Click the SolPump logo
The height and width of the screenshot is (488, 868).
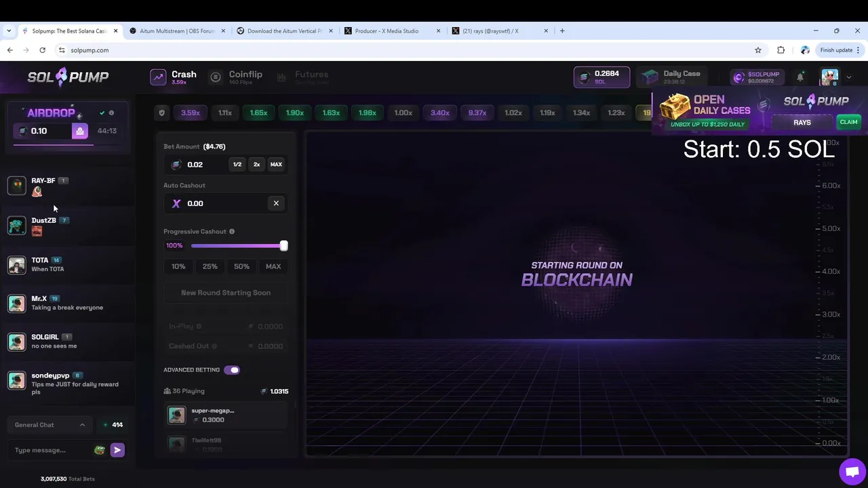click(x=68, y=77)
